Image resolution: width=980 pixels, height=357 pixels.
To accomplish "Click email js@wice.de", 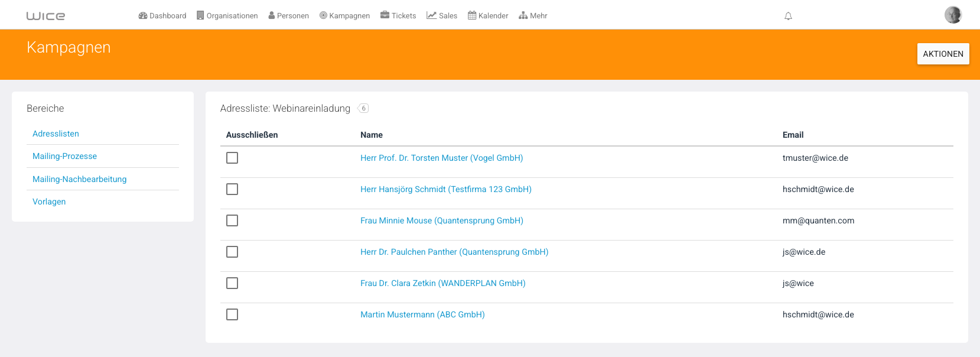I will coord(804,252).
